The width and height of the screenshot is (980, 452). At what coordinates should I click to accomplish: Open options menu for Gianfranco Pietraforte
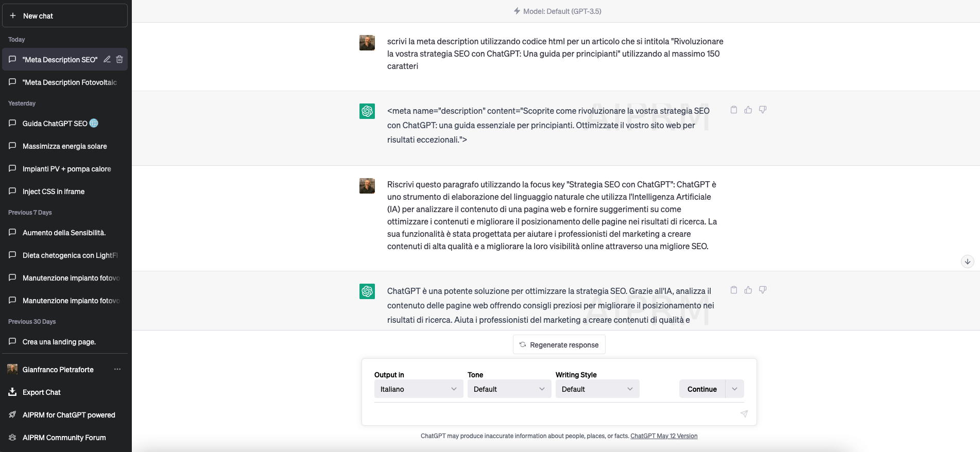pos(117,369)
